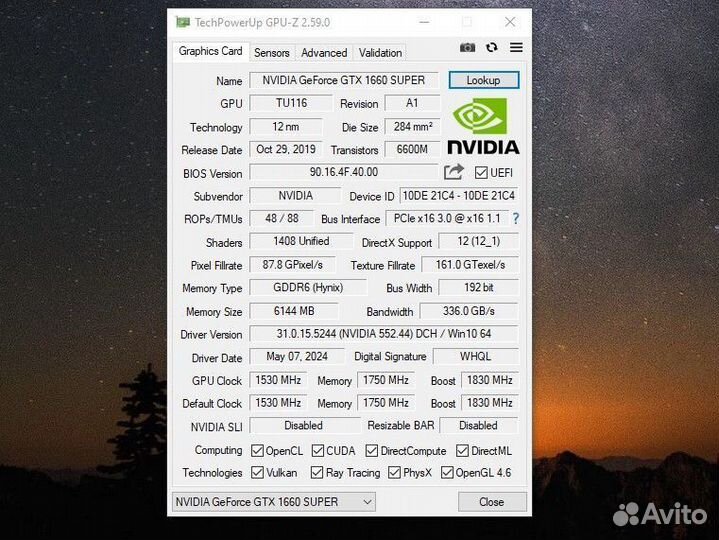Click the Die Size value 284 mm²
Screen dimensions: 719x540
tap(412, 127)
